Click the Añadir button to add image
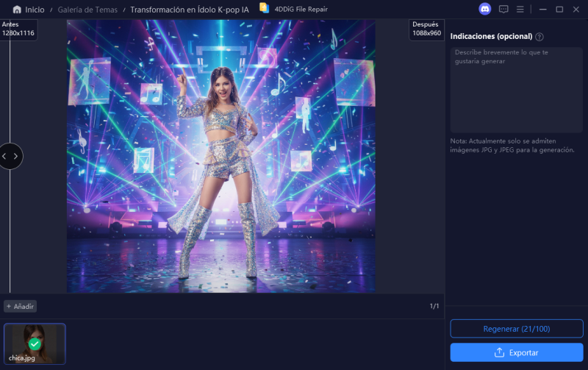 pyautogui.click(x=20, y=306)
